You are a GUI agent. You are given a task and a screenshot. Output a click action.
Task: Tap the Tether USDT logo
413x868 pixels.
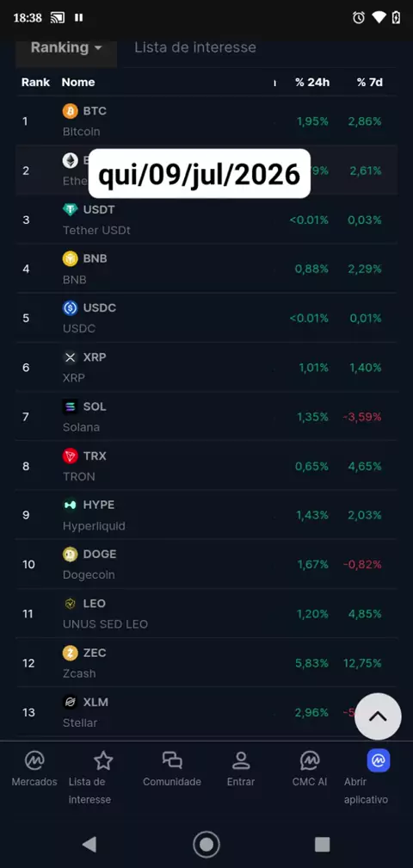coord(71,210)
